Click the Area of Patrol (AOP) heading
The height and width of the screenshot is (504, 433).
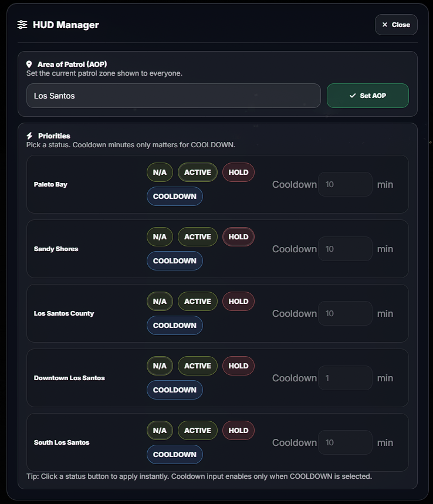click(72, 65)
